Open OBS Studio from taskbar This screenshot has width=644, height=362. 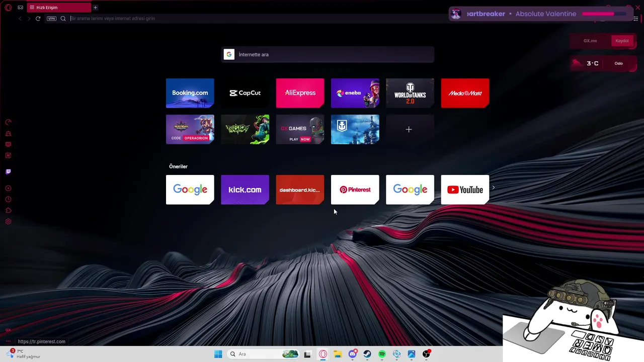point(426,354)
